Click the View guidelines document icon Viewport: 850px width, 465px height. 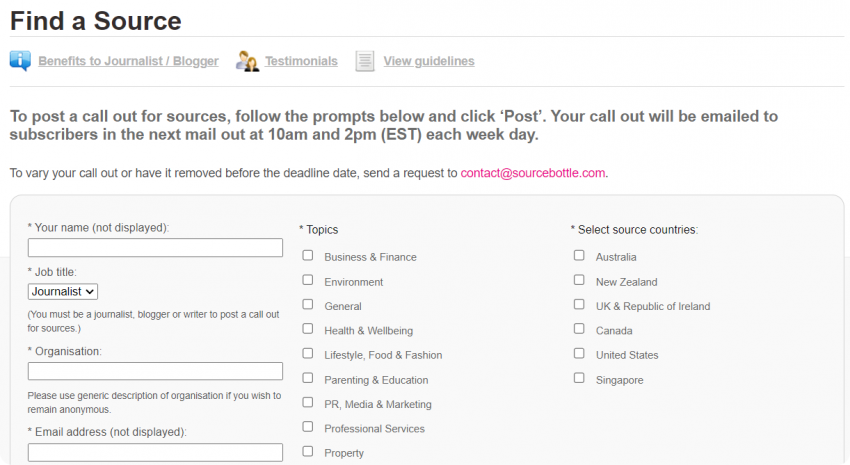(x=365, y=61)
